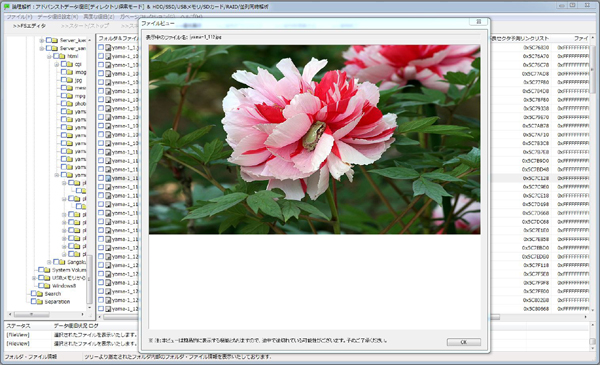Image resolution: width=600 pixels, height=365 pixels.
Task: Tick the phot folder checkbox
Action: coord(64,103)
